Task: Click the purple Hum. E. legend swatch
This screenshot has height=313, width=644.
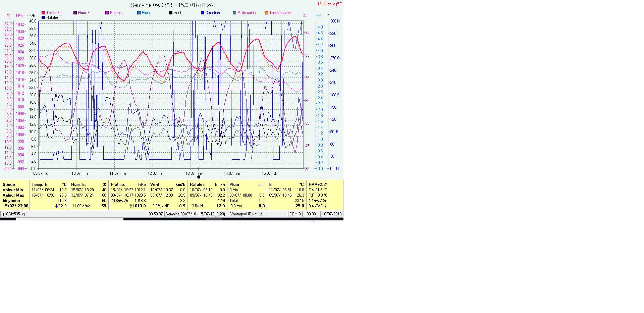Action: tap(75, 13)
